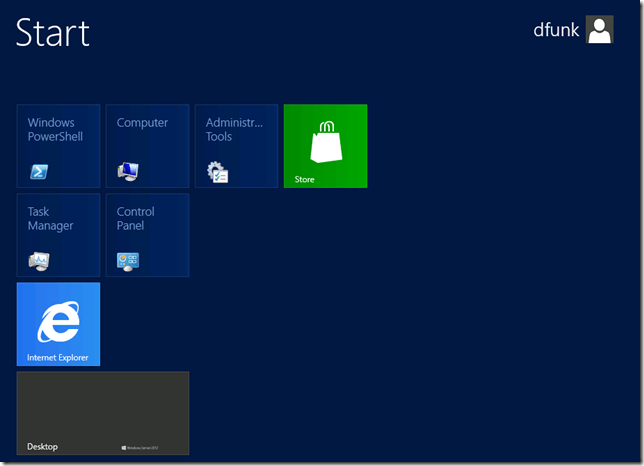Select the Administrative Tools tile text
This screenshot has height=466, width=644.
pos(234,130)
